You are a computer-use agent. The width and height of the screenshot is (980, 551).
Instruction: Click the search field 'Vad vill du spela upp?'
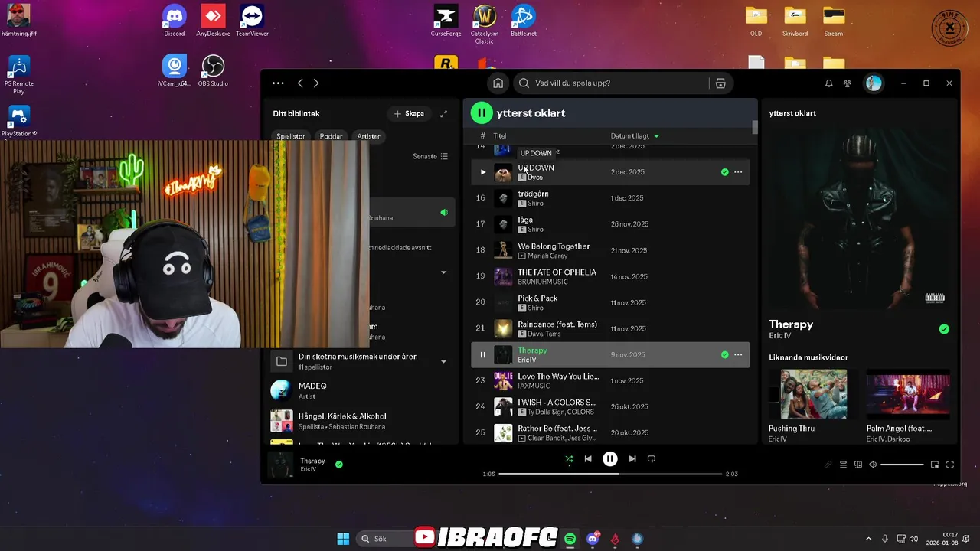612,83
